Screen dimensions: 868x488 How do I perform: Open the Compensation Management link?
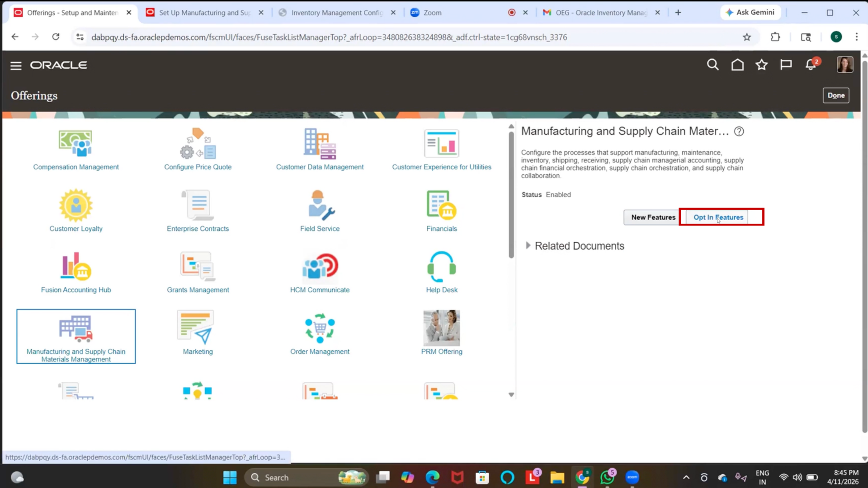click(76, 167)
